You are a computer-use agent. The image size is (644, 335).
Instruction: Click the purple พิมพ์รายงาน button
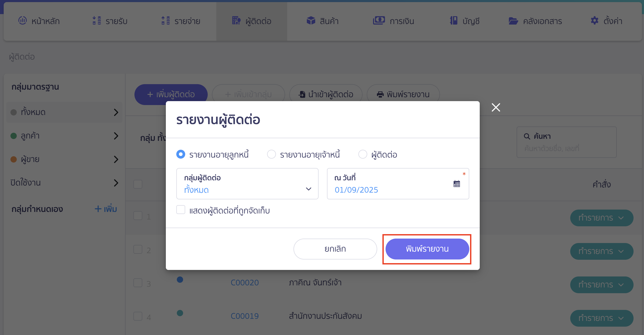pos(427,249)
